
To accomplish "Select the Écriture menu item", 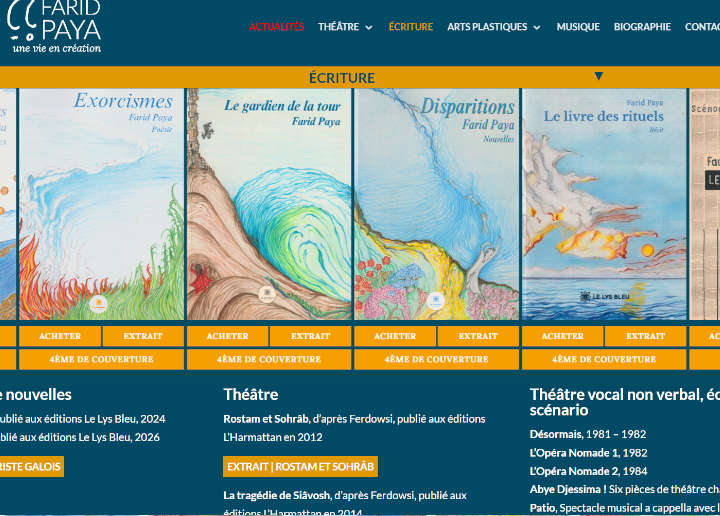I will pos(411,27).
